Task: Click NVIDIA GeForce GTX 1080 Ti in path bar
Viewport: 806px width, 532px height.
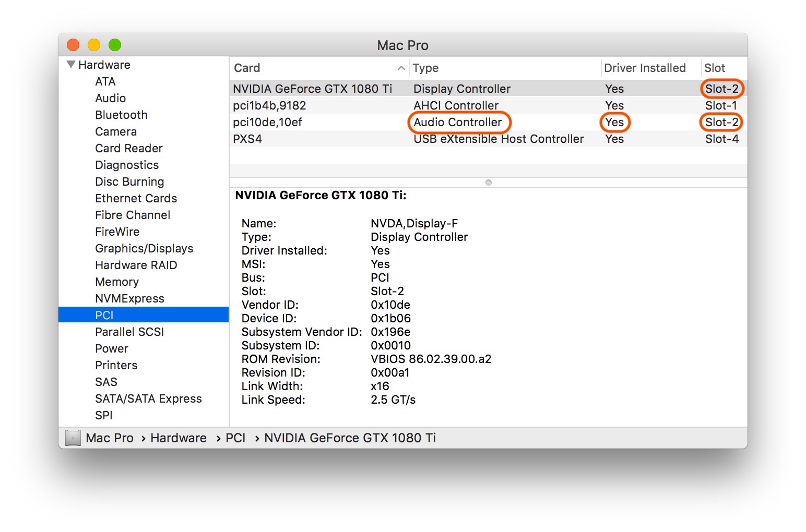Action: pyautogui.click(x=350, y=438)
